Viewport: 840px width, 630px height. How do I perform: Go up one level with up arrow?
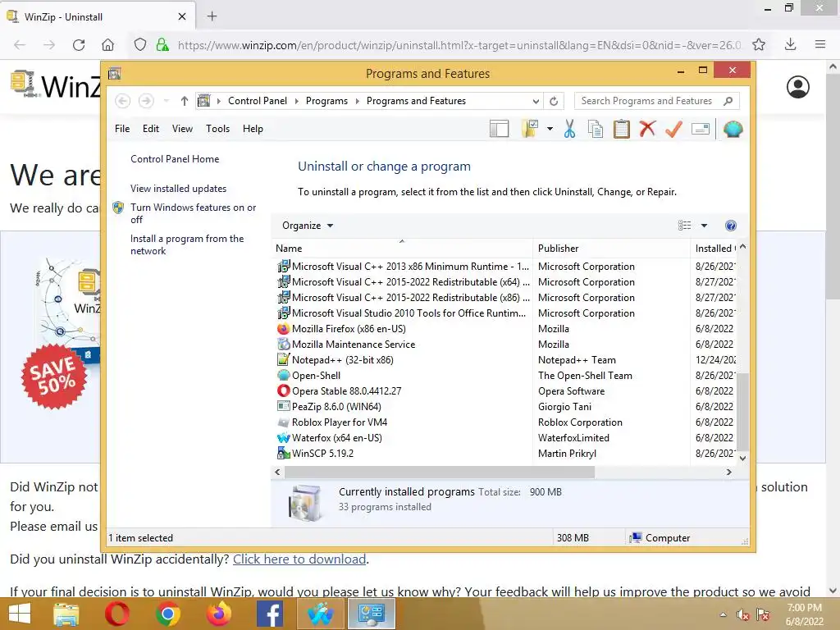185,101
